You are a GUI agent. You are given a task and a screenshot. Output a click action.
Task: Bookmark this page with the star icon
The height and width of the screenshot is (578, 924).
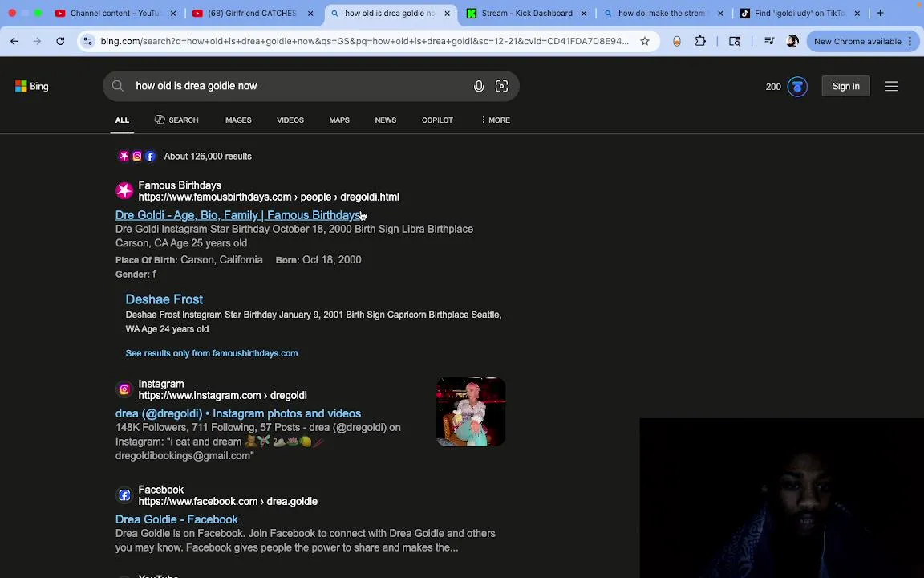645,41
